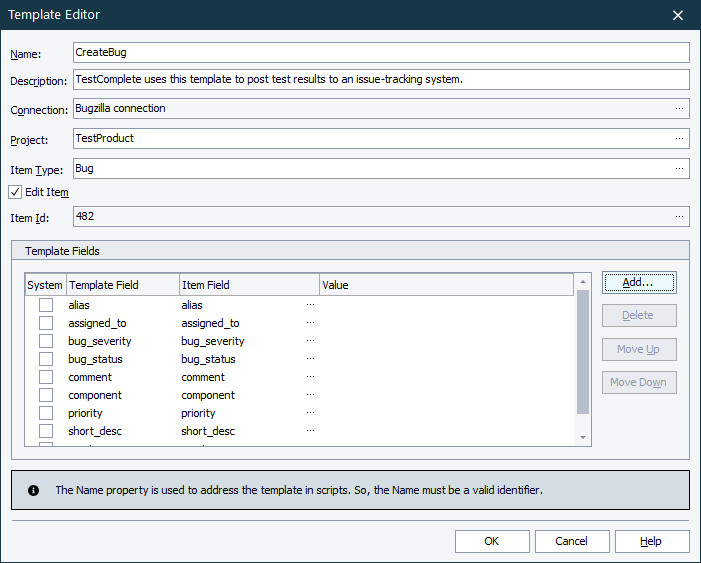
Task: Toggle System checkbox for alias row
Action: coord(46,305)
